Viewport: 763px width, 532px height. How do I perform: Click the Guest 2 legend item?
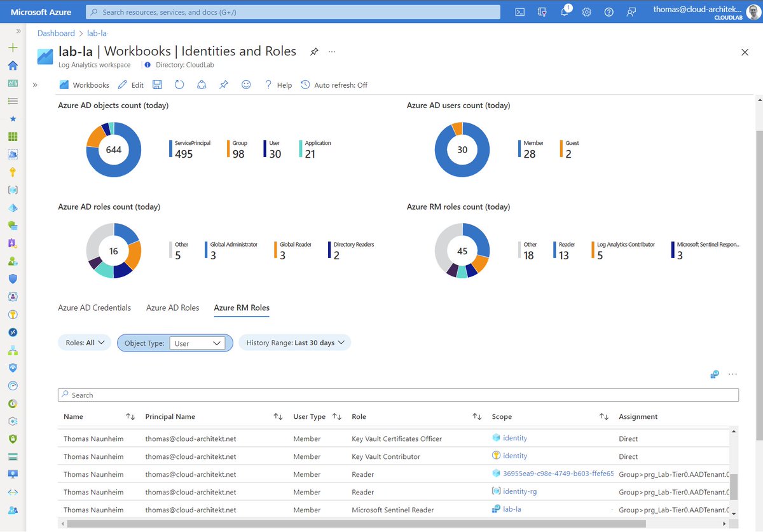[x=569, y=149]
